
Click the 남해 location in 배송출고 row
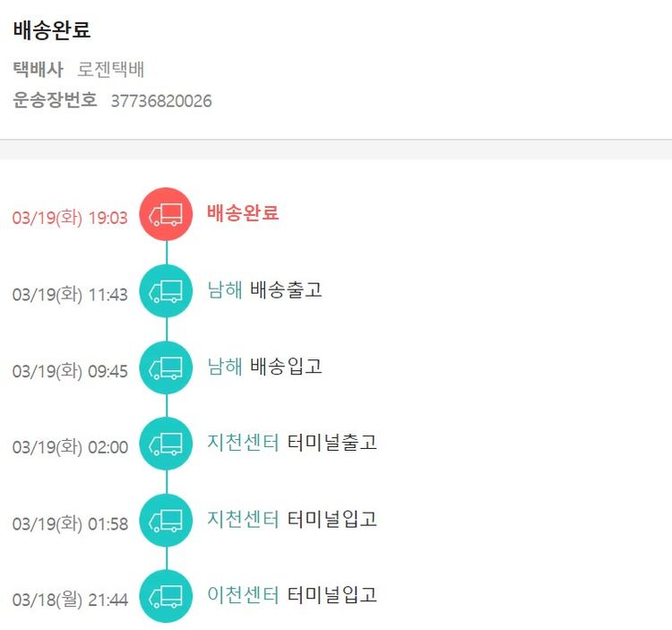225,289
